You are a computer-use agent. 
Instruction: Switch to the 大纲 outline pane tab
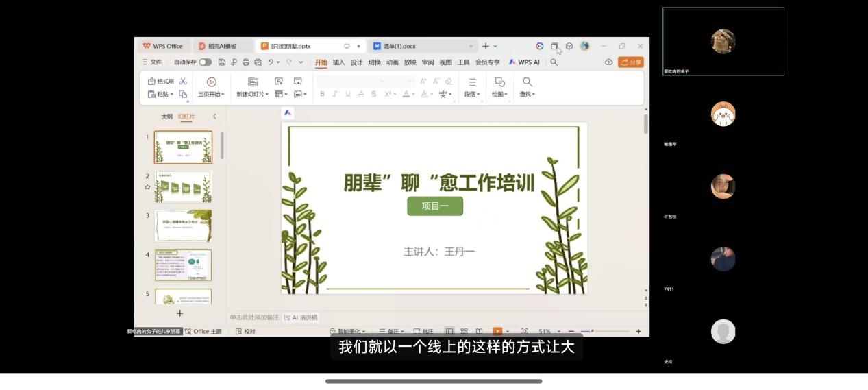(166, 117)
